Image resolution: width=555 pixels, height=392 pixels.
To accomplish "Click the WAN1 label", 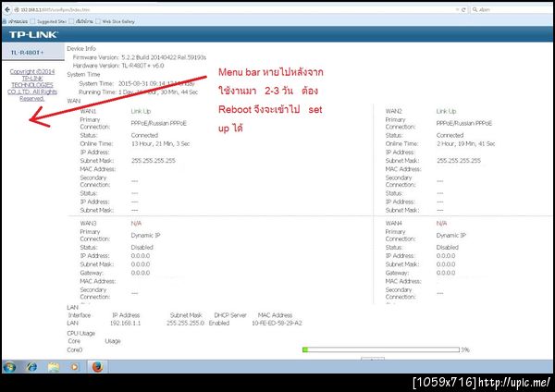I will (x=88, y=111).
